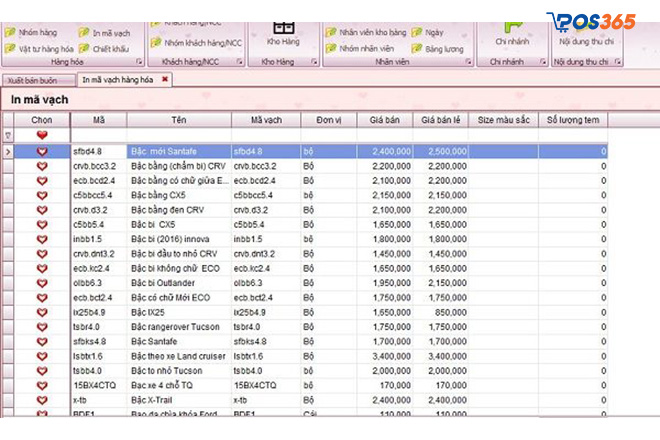Click the Tên column header
Image resolution: width=660 pixels, height=440 pixels.
click(178, 120)
